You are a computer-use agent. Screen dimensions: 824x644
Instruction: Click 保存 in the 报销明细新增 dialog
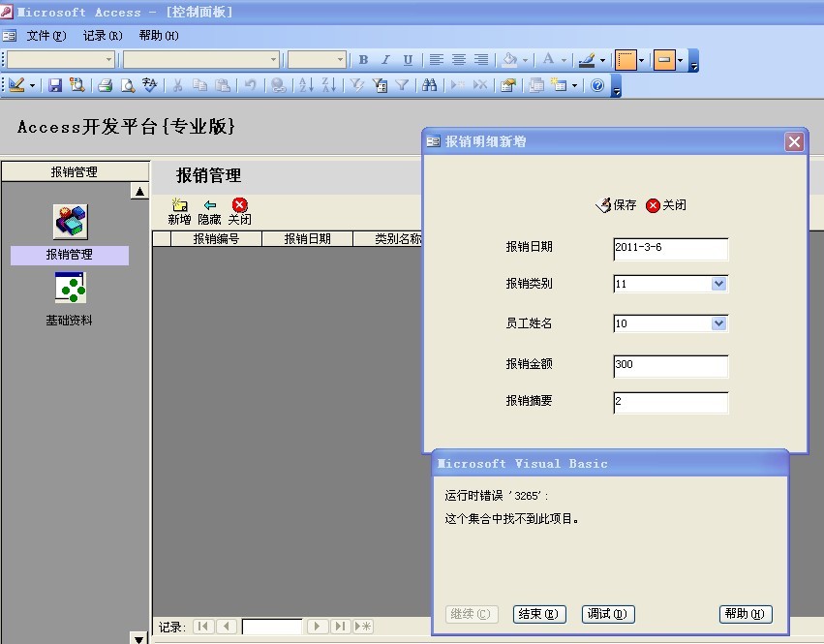coord(616,205)
